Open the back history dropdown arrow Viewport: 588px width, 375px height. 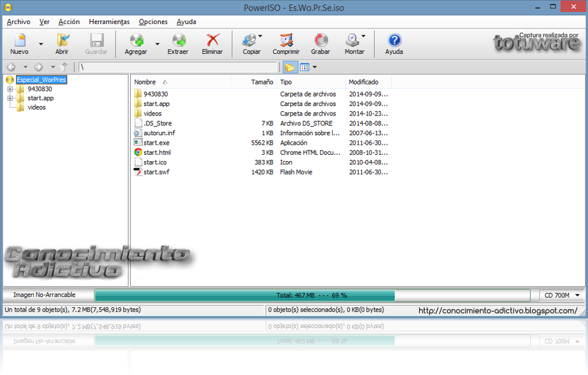tap(25, 67)
